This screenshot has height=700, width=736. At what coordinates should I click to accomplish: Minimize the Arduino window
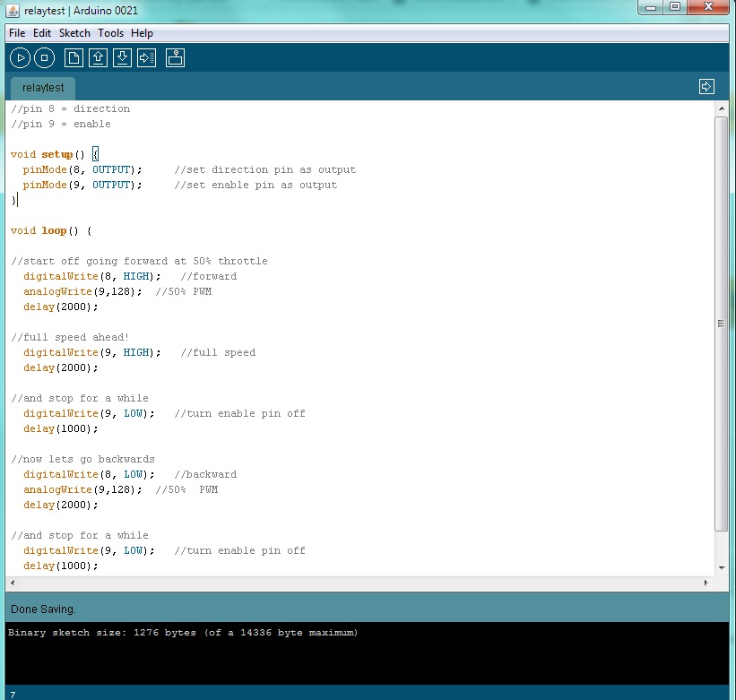click(x=651, y=7)
